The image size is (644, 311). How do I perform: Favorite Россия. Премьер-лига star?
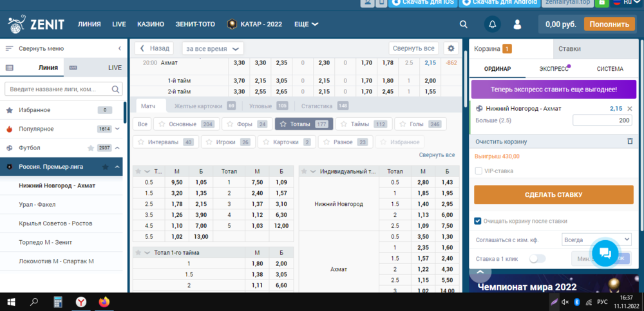click(x=106, y=166)
